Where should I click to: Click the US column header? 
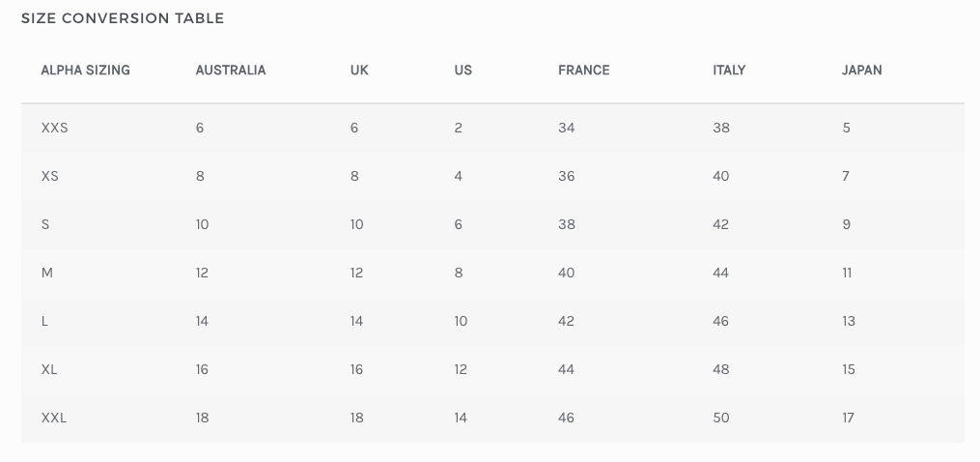click(x=463, y=71)
